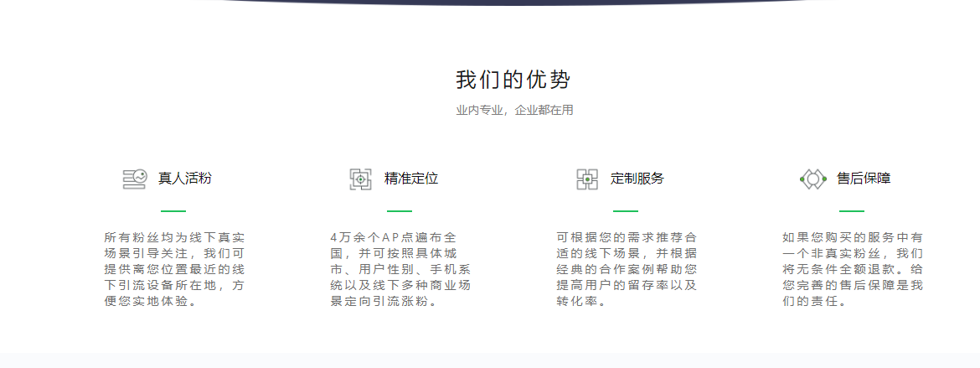Select the 真人活粉 heading

[x=185, y=179]
